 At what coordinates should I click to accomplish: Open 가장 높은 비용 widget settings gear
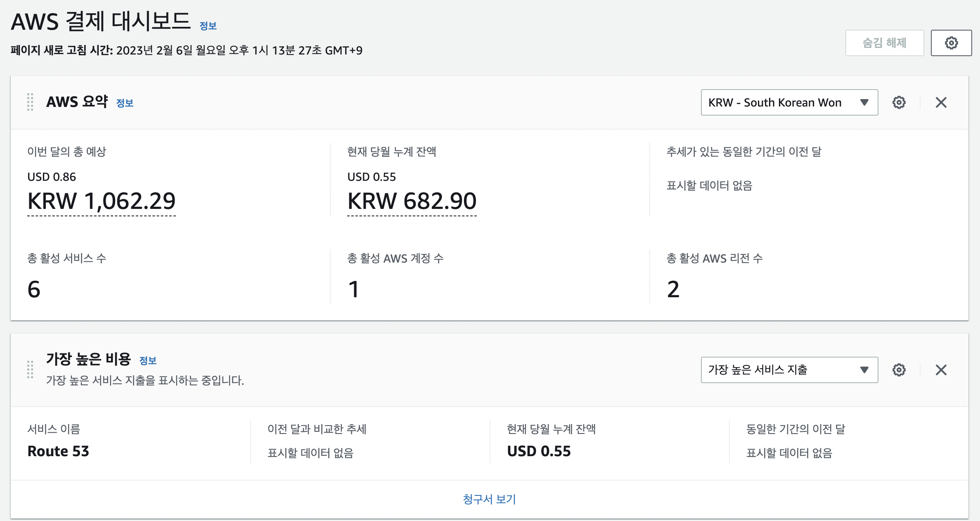(899, 370)
